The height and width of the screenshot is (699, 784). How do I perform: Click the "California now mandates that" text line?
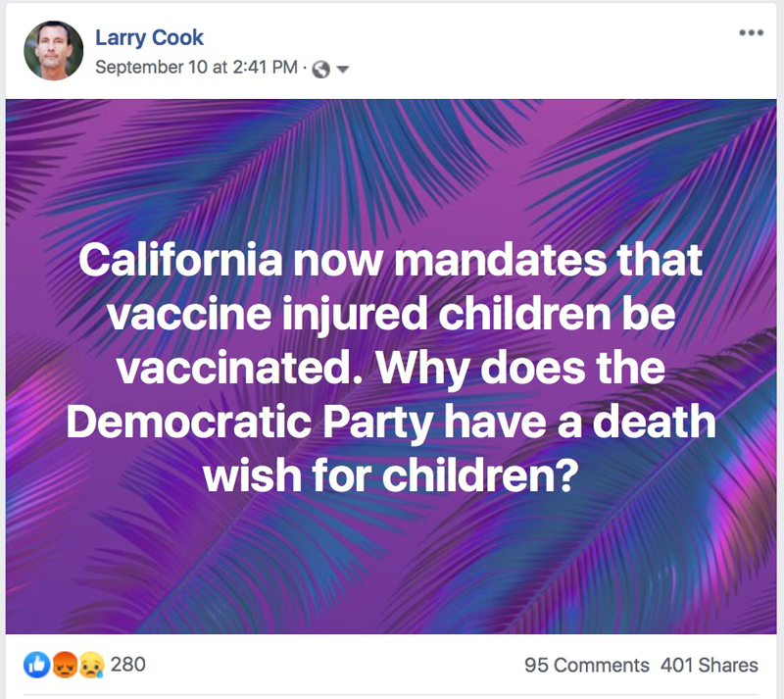(x=391, y=261)
